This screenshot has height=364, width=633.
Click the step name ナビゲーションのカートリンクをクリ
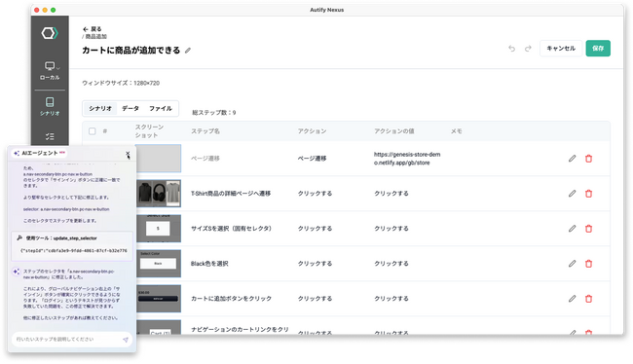[240, 330]
